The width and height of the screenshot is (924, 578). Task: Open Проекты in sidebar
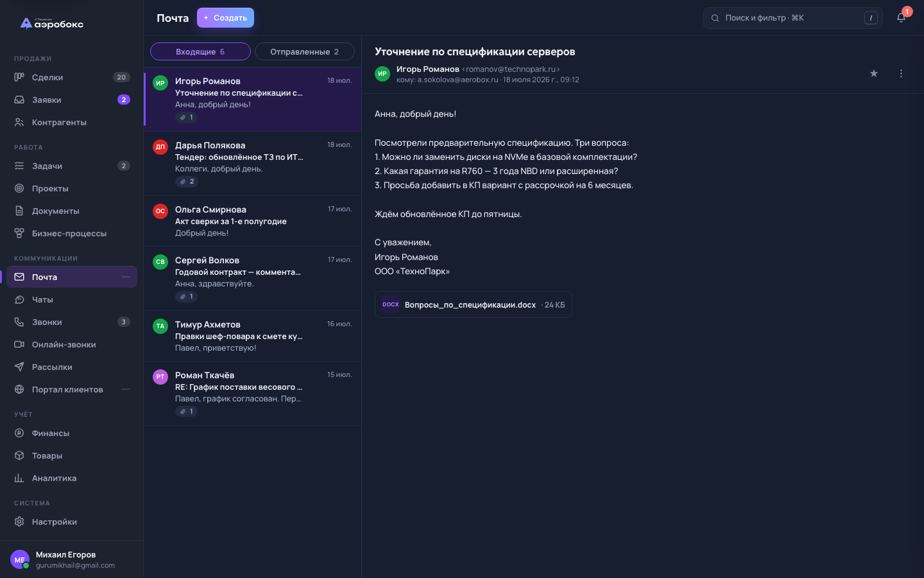pyautogui.click(x=72, y=188)
